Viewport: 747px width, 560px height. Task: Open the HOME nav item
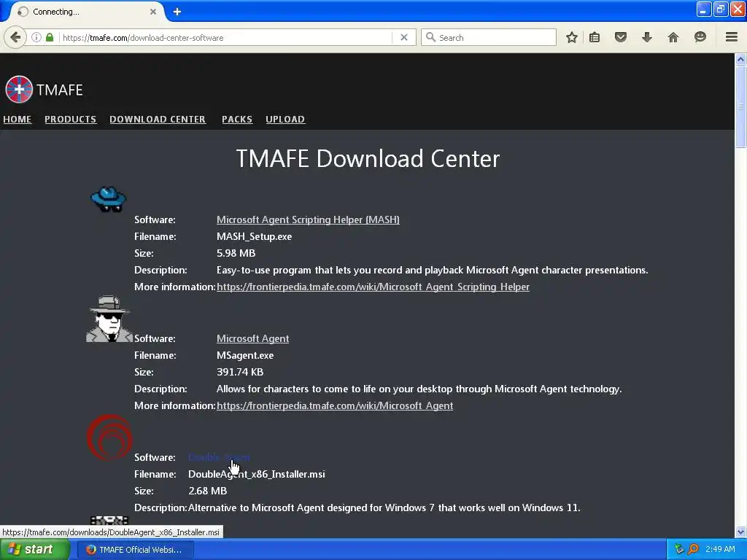coord(18,119)
